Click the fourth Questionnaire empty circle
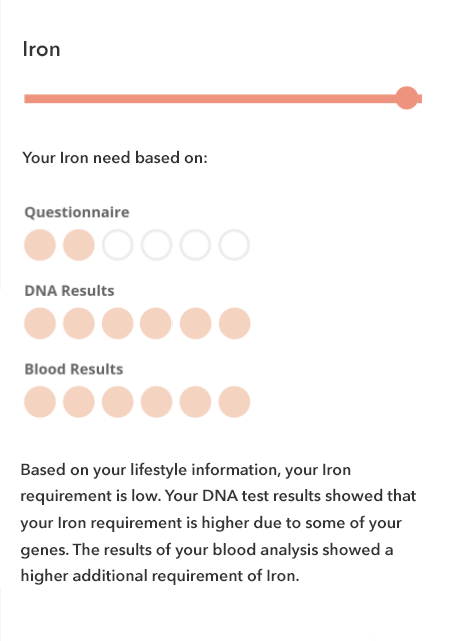 point(157,245)
